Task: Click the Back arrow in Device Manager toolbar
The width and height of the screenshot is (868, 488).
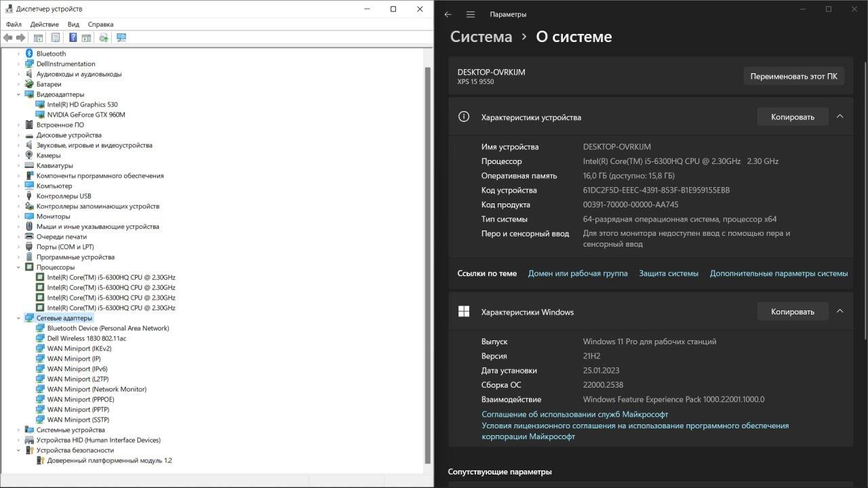Action: click(8, 38)
